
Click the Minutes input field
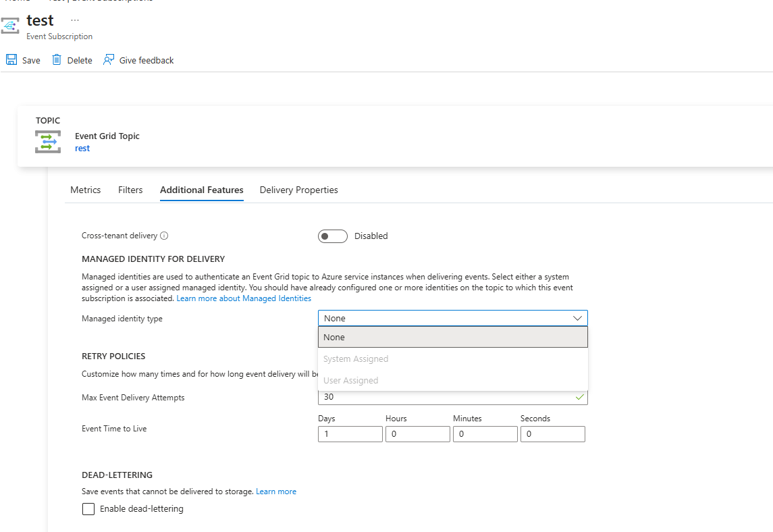pos(485,434)
